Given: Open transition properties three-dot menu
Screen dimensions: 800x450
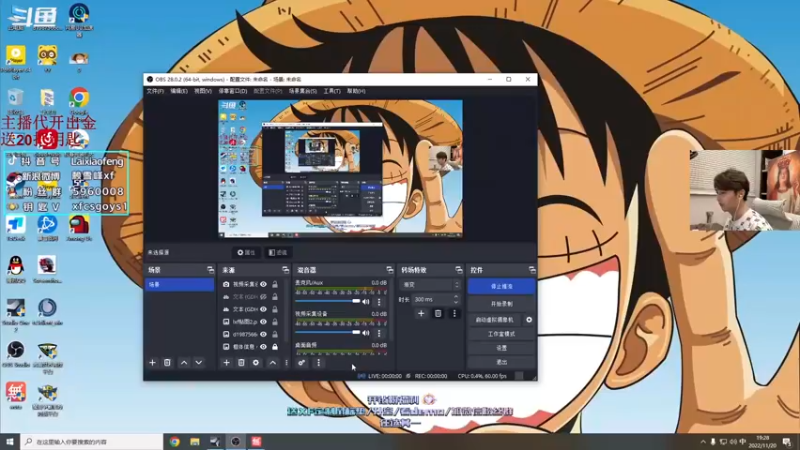Looking at the screenshot, I should (454, 313).
